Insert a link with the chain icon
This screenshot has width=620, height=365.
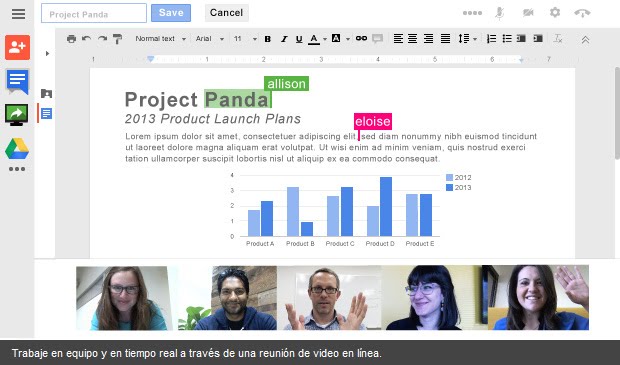coord(361,38)
